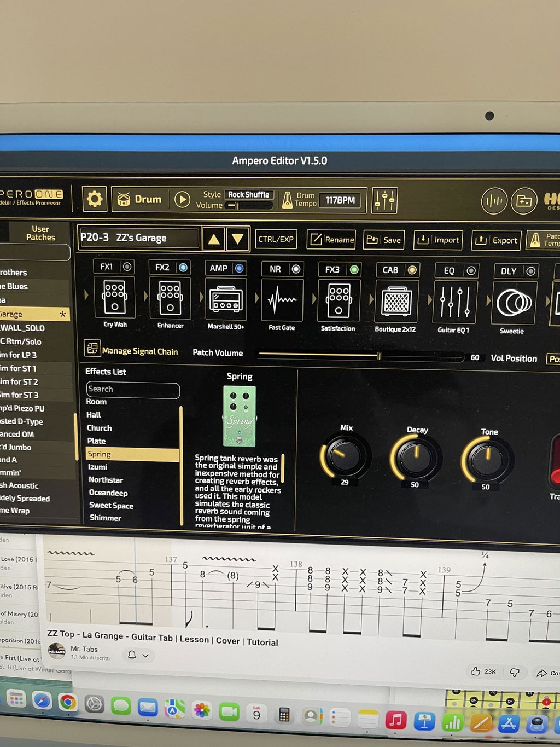Click the 117BPM tempo field
Screen dimensions: 560x747
click(x=340, y=200)
